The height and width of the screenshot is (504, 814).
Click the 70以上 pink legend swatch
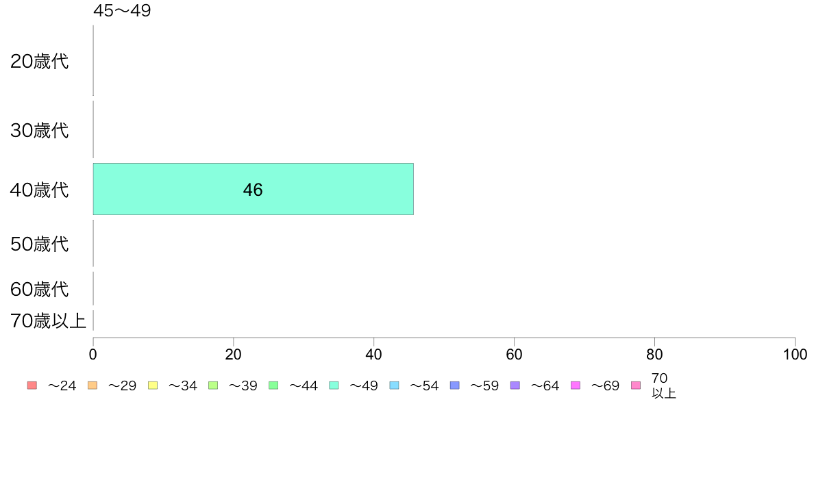pos(636,385)
